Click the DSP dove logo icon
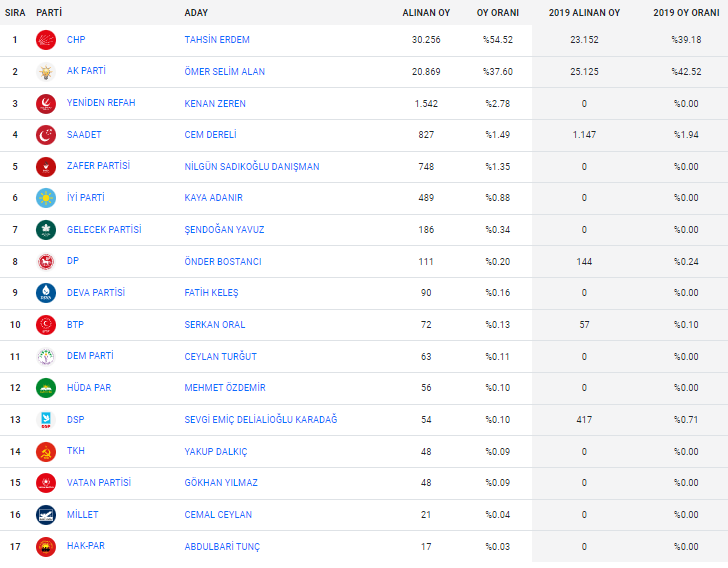Viewport: 728px width, 568px height. [46, 420]
